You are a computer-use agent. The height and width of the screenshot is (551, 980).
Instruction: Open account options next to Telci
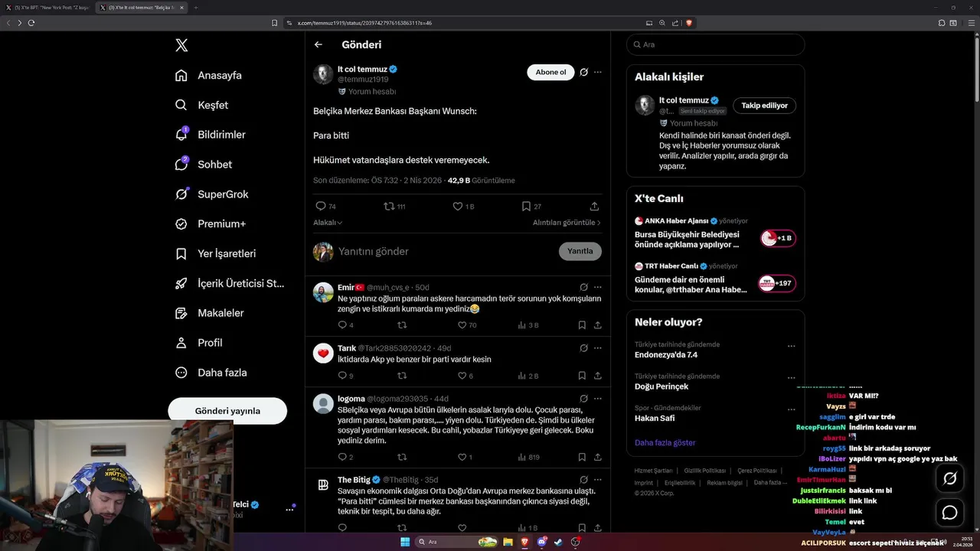(290, 509)
